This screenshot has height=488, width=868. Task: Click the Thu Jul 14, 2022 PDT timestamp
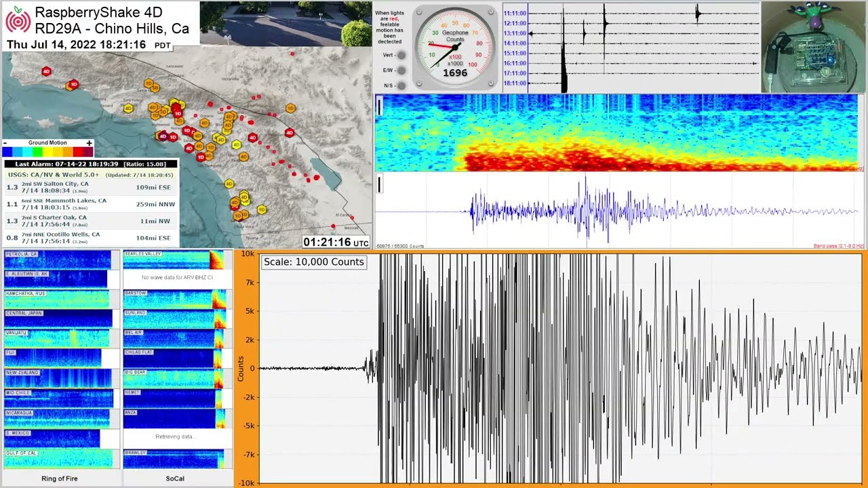[89, 45]
